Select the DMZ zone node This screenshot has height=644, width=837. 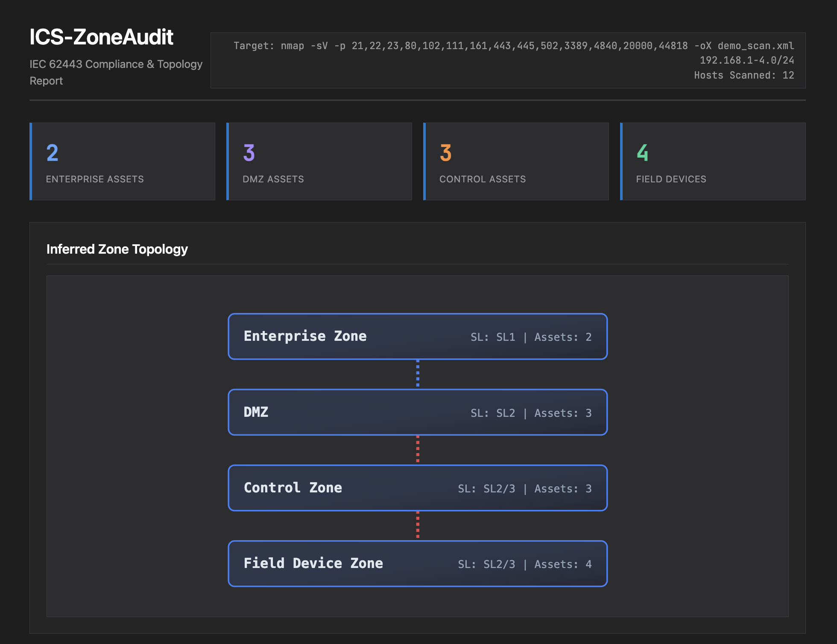[x=418, y=412]
